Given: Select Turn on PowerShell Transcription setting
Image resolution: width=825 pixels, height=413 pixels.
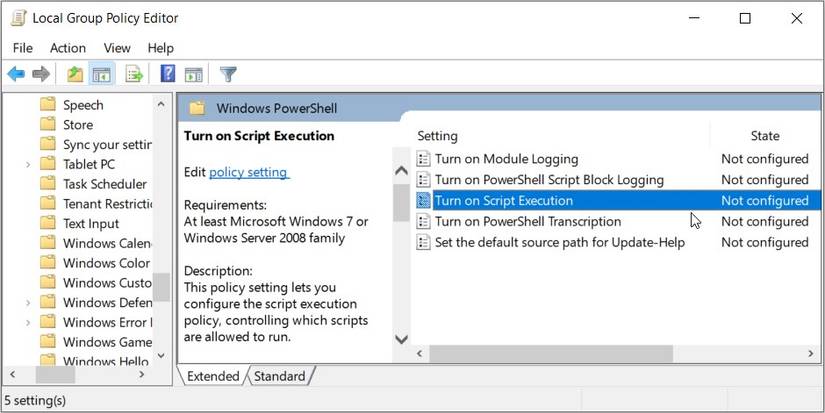Looking at the screenshot, I should point(521,221).
